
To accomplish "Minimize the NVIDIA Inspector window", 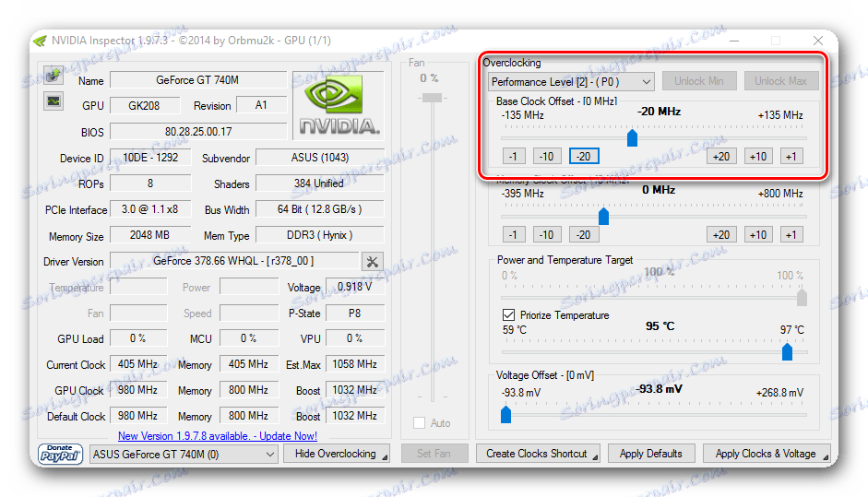I will click(x=734, y=41).
